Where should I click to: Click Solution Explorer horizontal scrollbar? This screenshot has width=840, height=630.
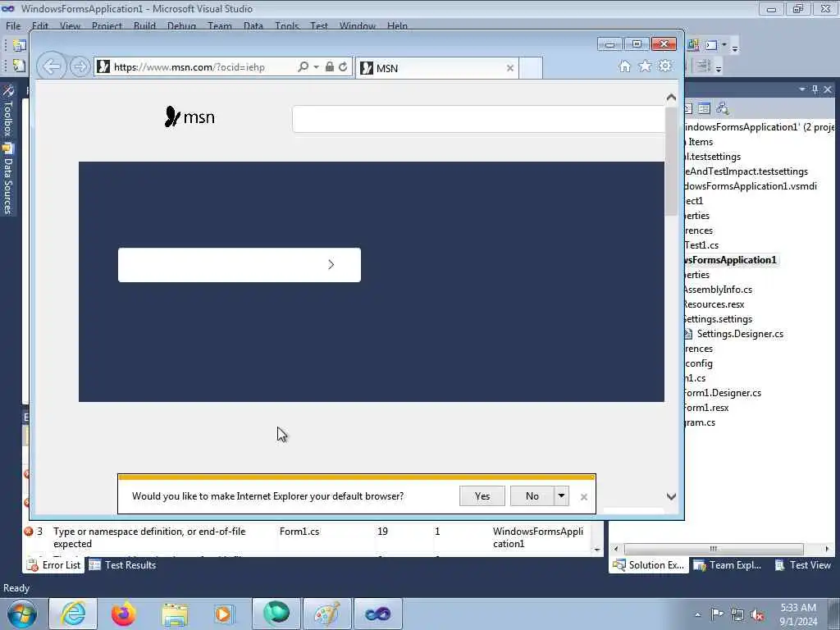click(x=714, y=549)
